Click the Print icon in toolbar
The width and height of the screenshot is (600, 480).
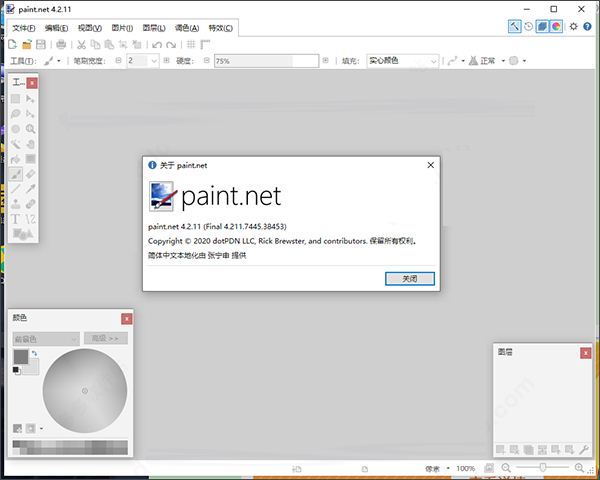point(61,44)
